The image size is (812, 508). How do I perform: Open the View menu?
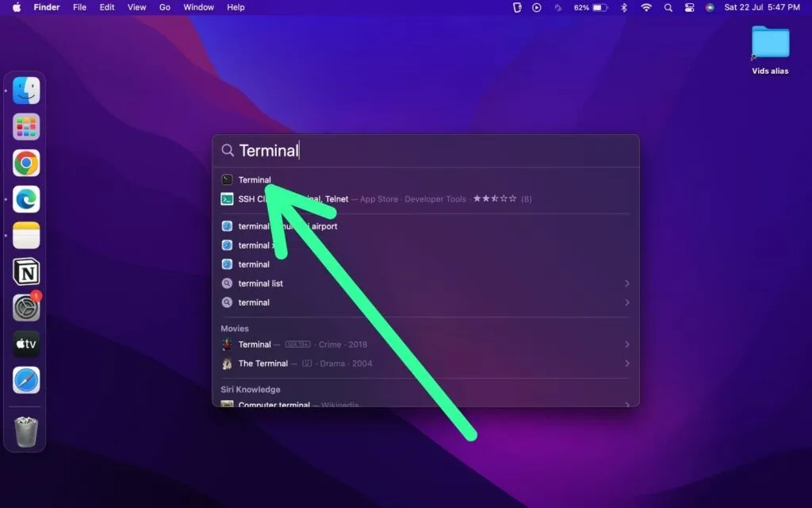(136, 7)
